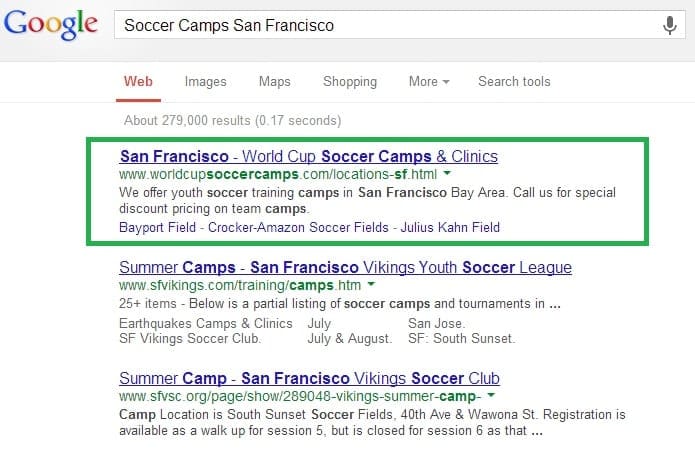Screen dimensions: 695x468
Task: Switch to the Images tab
Action: point(206,82)
